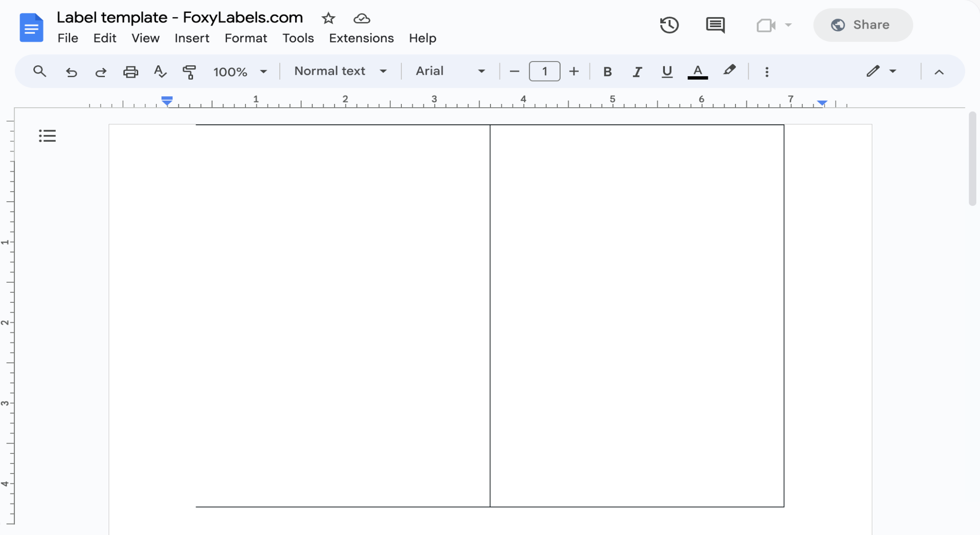
Task: Toggle bold formatting
Action: 607,72
